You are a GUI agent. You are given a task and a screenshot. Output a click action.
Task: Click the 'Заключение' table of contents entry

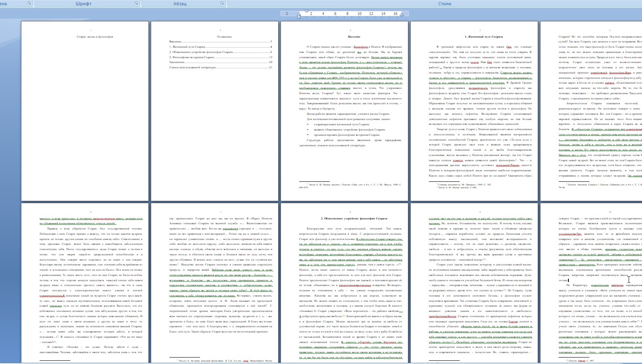coord(177,62)
